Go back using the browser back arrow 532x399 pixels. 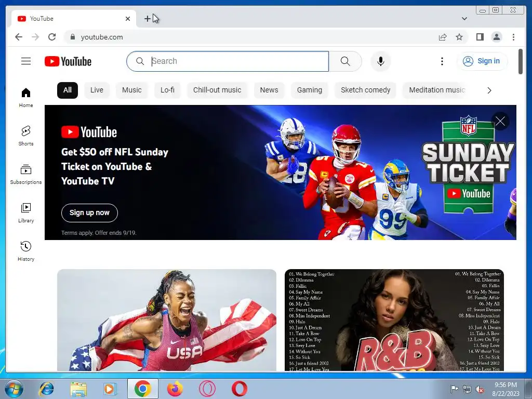tap(19, 37)
